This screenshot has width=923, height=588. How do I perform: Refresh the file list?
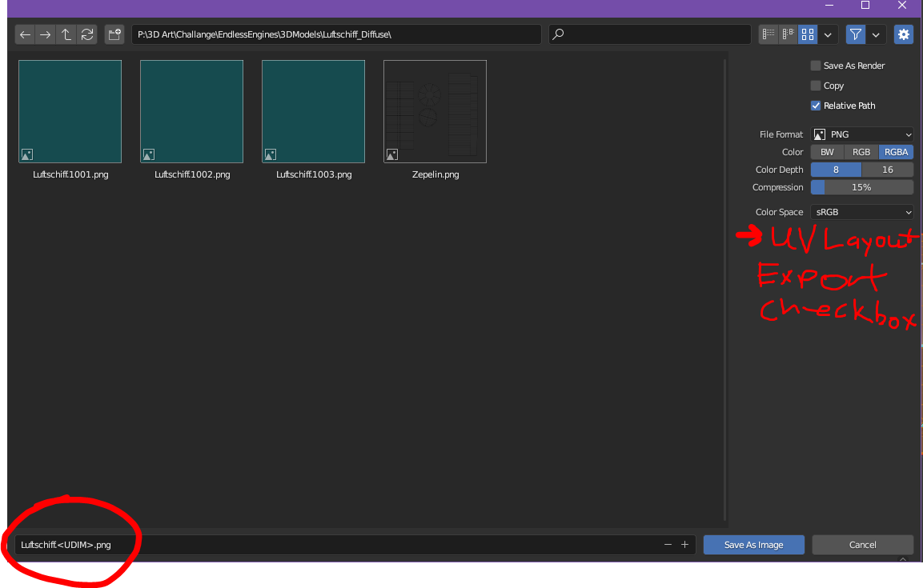click(x=87, y=34)
